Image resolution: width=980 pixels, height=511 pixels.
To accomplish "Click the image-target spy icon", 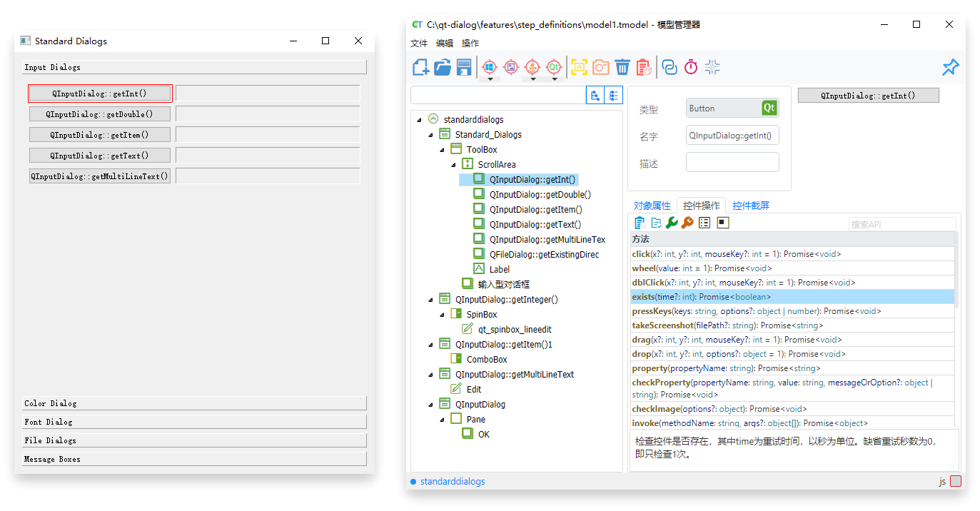I will coord(511,66).
